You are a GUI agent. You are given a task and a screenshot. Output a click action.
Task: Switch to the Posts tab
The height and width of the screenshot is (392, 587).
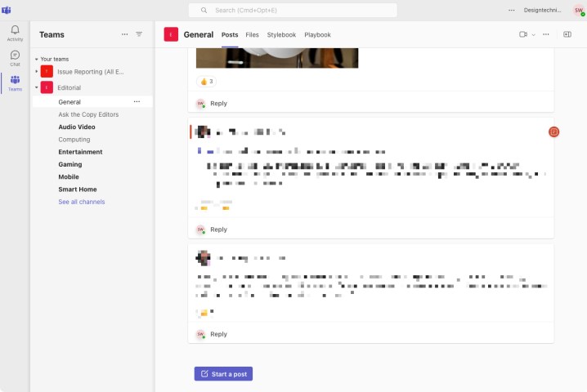[230, 35]
